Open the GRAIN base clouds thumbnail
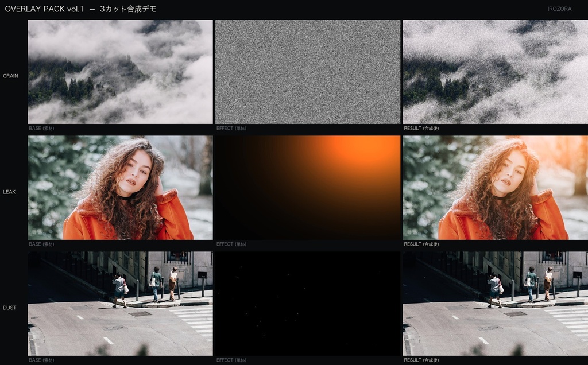The height and width of the screenshot is (365, 588). [120, 72]
